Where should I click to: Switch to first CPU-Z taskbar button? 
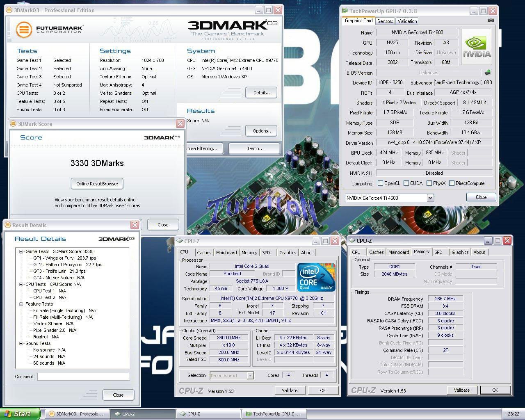[x=143, y=414]
